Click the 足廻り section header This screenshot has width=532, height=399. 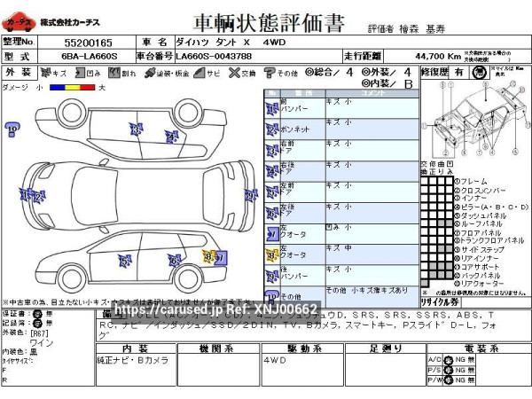[x=386, y=348]
